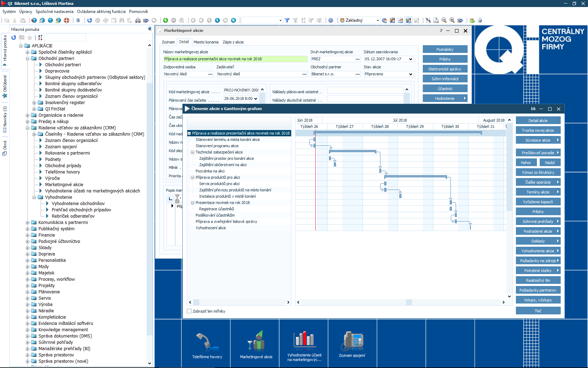Click the A-Z sort icon in Hlavná ponuka
Screen dimensions: 588x368
pos(40,38)
